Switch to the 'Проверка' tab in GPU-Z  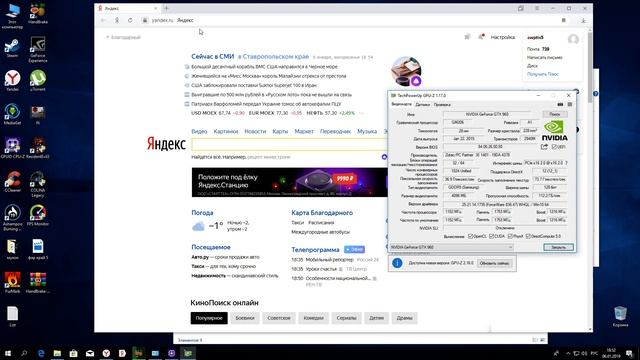tap(442, 105)
